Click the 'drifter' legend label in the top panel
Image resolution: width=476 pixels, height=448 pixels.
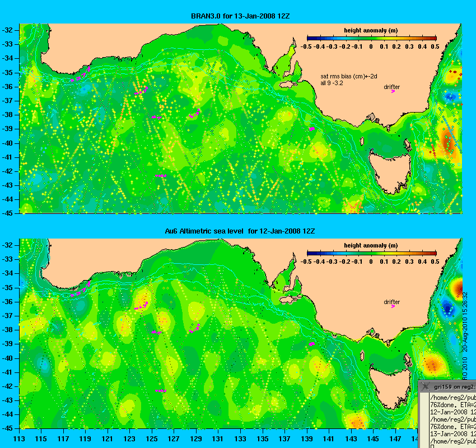tap(391, 87)
